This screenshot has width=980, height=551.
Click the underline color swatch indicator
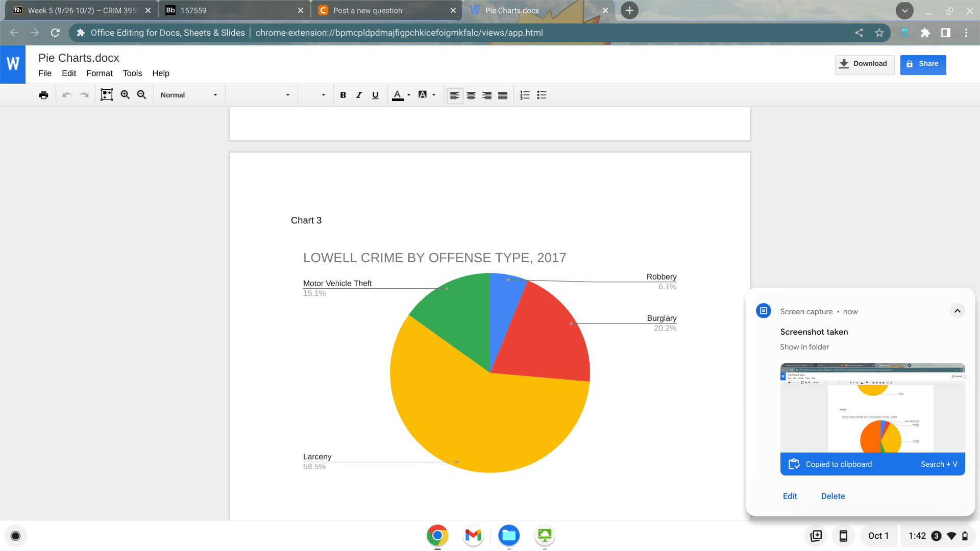click(x=398, y=99)
